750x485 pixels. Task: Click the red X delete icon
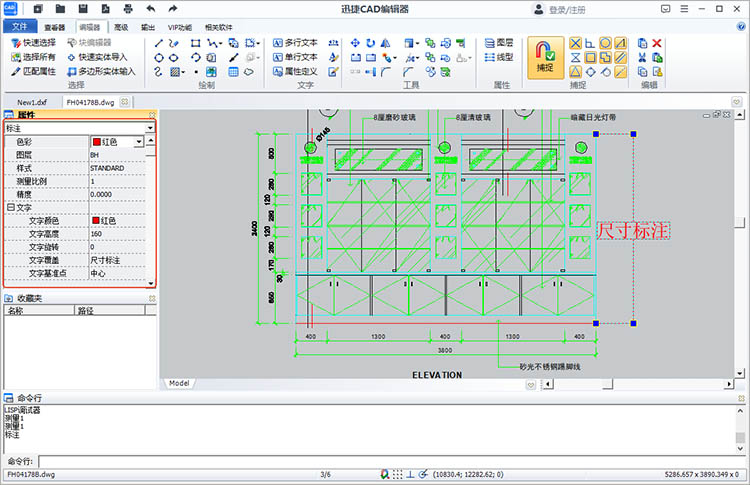(x=657, y=44)
